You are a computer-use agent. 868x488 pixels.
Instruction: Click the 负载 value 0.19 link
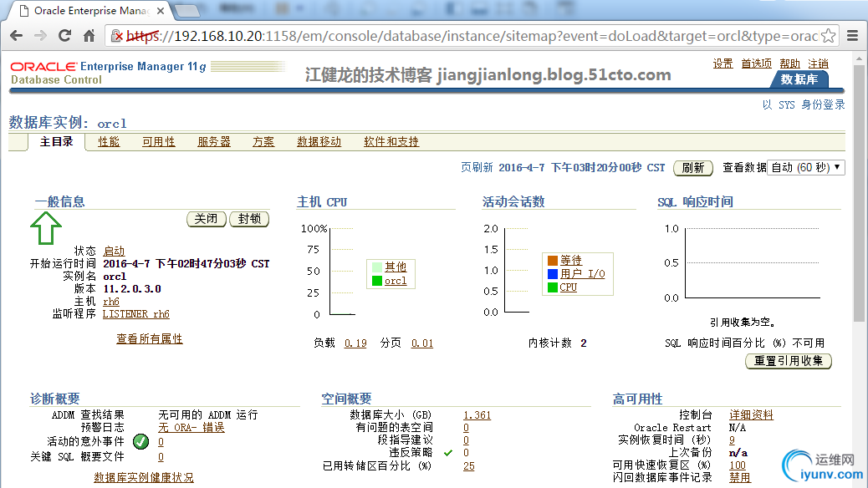tap(355, 343)
